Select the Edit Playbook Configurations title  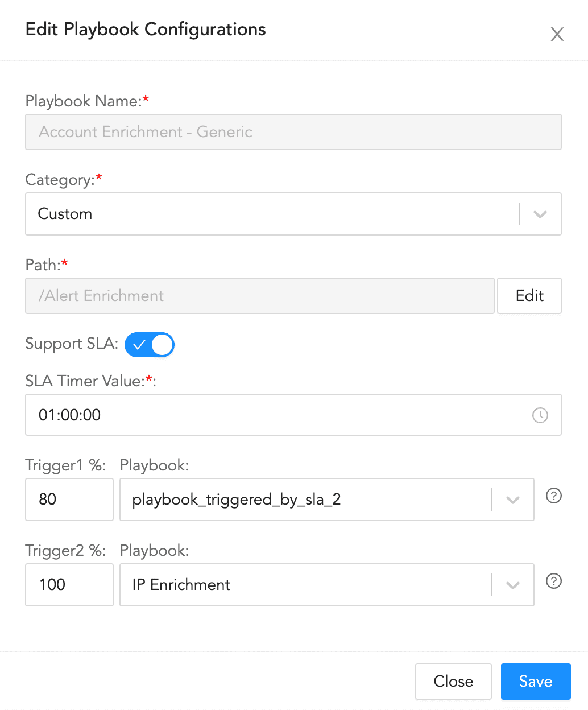pyautogui.click(x=145, y=30)
